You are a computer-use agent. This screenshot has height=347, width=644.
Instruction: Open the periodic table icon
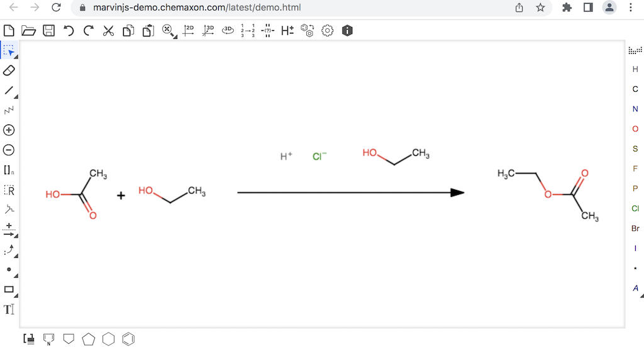635,50
